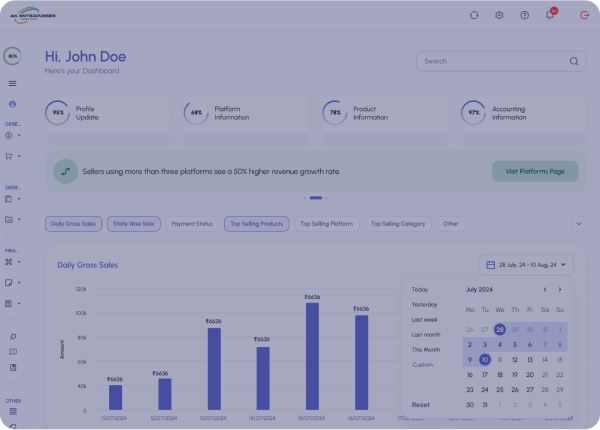Go to next month in calendar

tap(560, 289)
